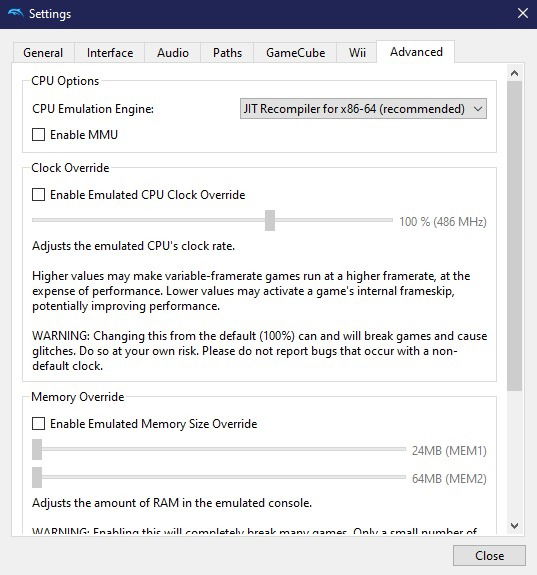Click the dropdown arrow beside JIT Recompiler

[x=478, y=109]
